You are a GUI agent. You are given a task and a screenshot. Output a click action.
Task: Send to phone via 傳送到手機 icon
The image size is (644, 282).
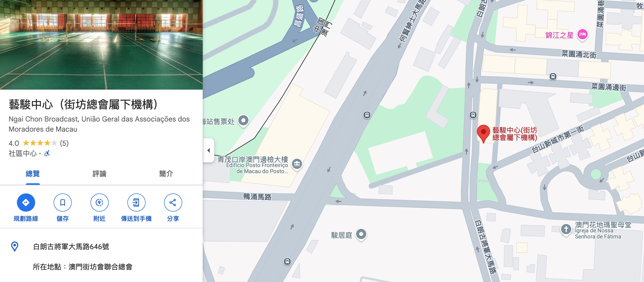coord(136,203)
